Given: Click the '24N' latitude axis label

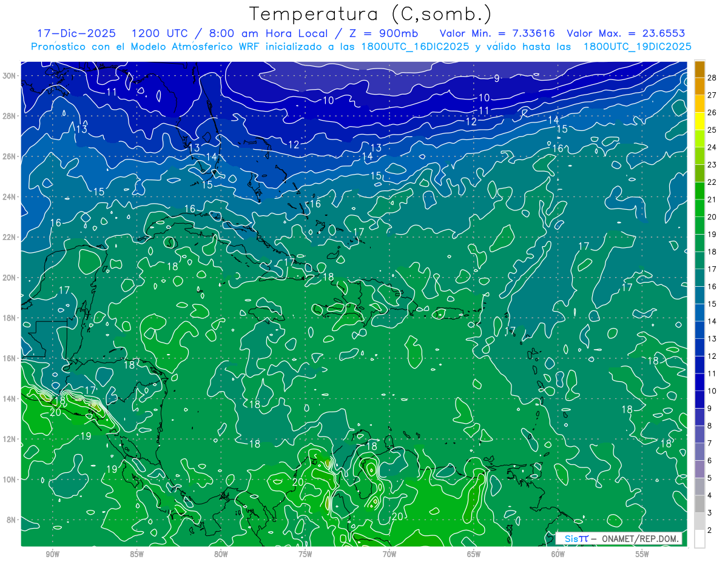Looking at the screenshot, I should (10, 197).
